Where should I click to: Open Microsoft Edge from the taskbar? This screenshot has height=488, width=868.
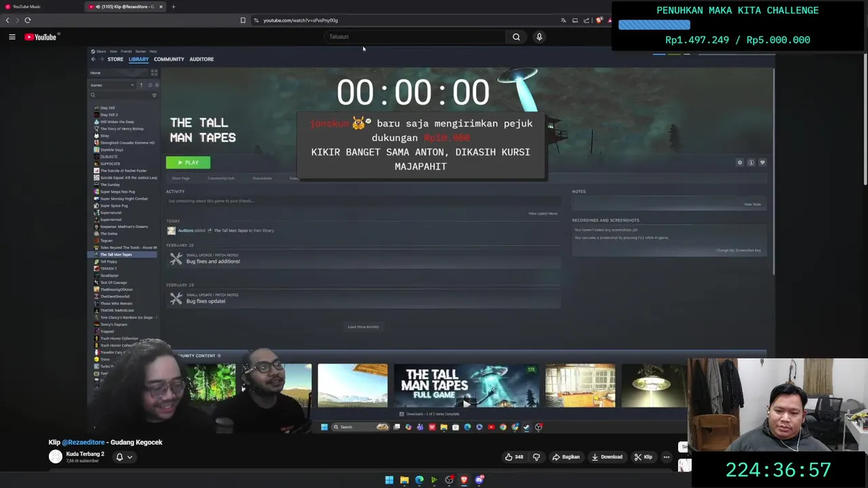pyautogui.click(x=419, y=480)
